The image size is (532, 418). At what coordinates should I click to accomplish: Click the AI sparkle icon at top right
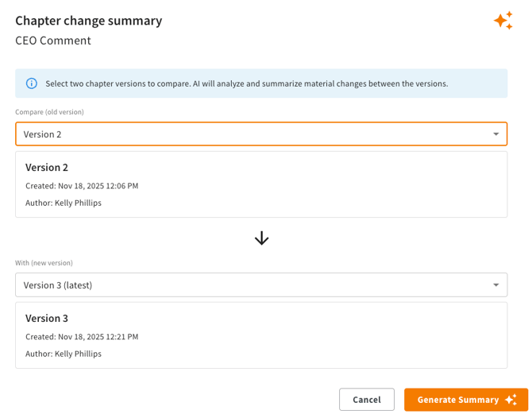[503, 21]
